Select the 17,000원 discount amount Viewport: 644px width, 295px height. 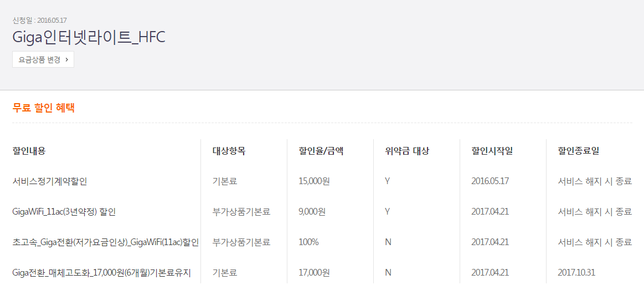click(314, 273)
